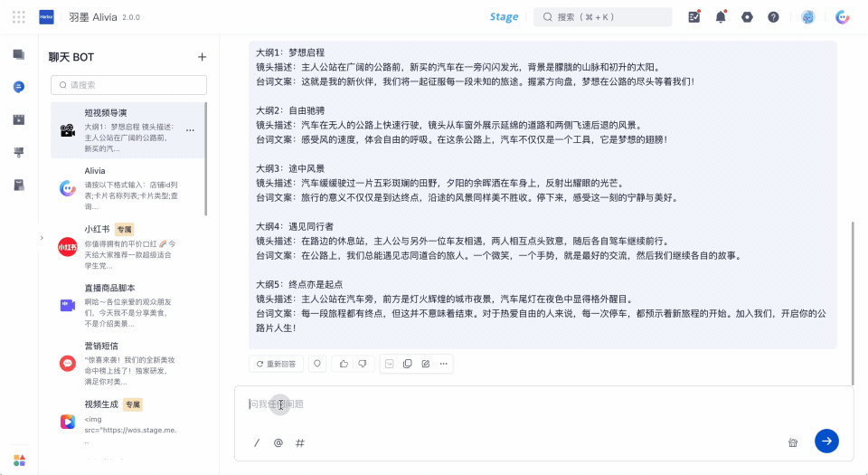Open the colorful shapes icon at sidebar bottom
Screen dimensions: 868x475
pyautogui.click(x=19, y=460)
